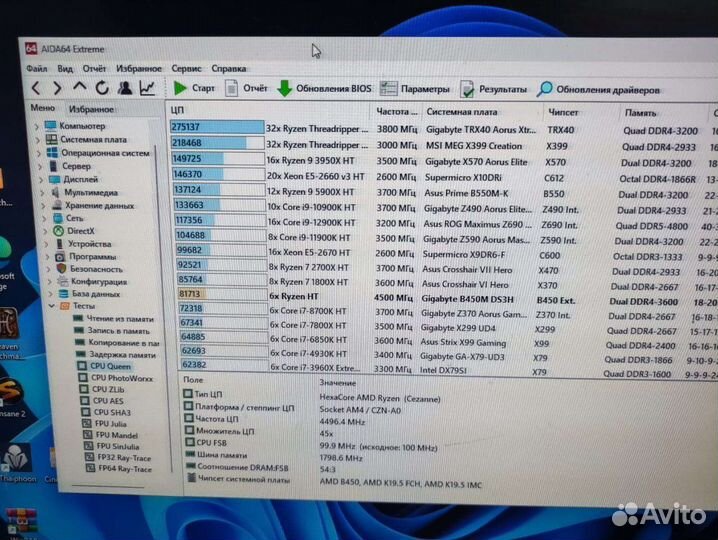This screenshot has height=540, width=718.
Task: Open the Сервис menu
Action: click(186, 69)
